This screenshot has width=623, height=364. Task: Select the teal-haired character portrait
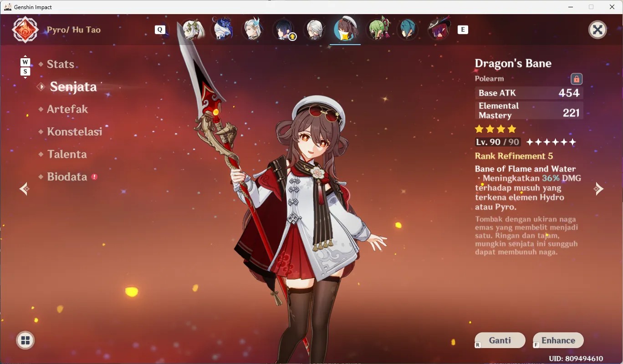pos(408,30)
